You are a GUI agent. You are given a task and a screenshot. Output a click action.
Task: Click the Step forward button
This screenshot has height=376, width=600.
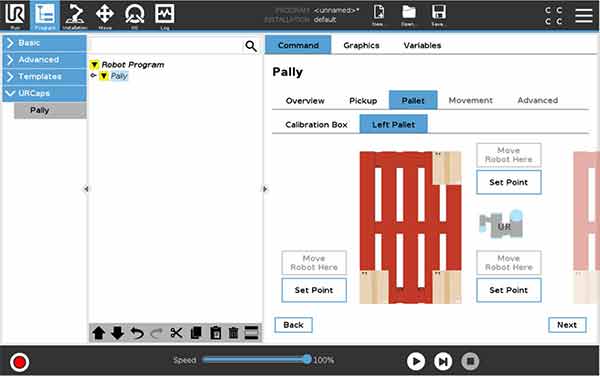pyautogui.click(x=443, y=361)
